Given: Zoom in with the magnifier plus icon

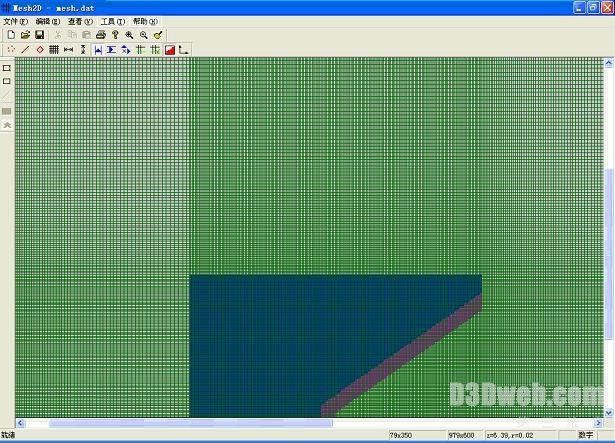Looking at the screenshot, I should tap(129, 35).
